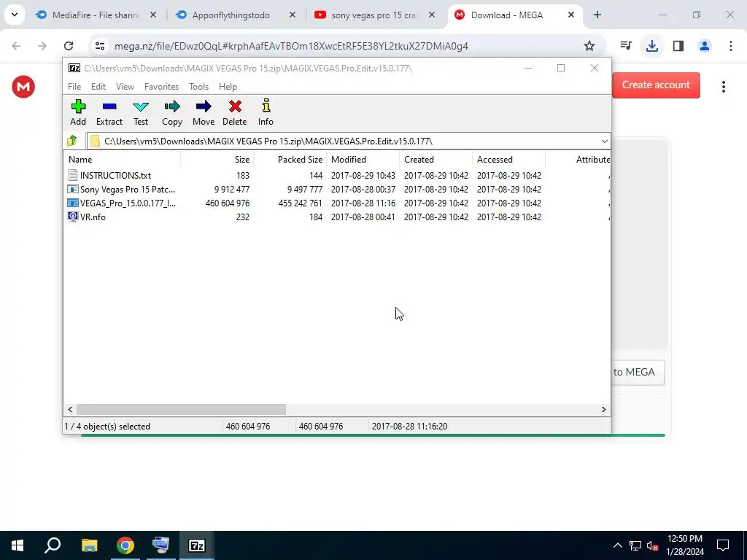Switch to Chrome in taskbar
Viewport: 747px width, 560px height.
[125, 545]
